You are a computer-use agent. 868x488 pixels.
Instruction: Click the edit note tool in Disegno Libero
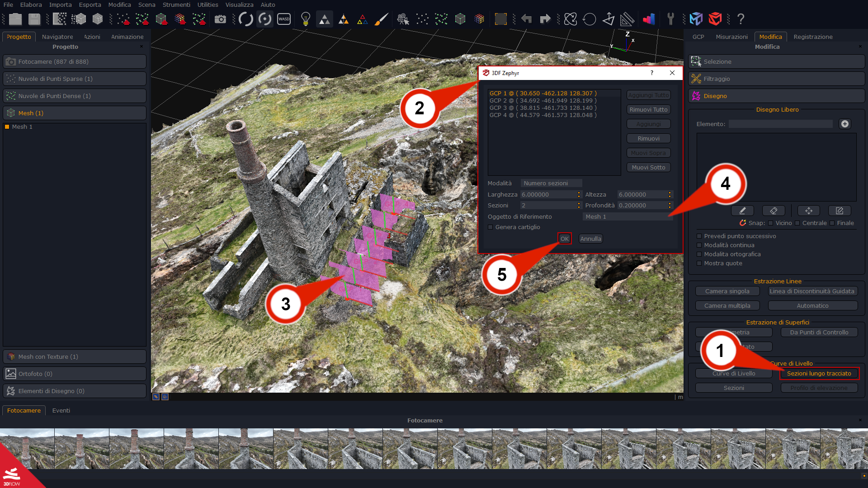(x=840, y=211)
